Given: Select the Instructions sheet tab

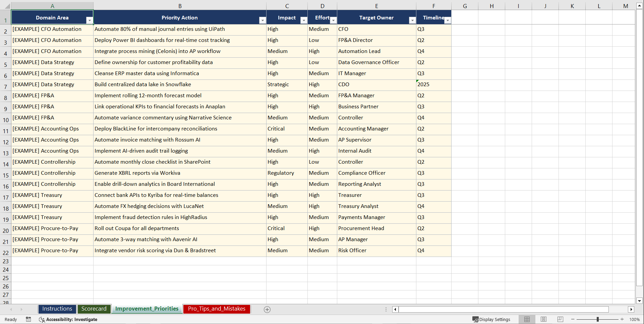Looking at the screenshot, I should (x=57, y=309).
